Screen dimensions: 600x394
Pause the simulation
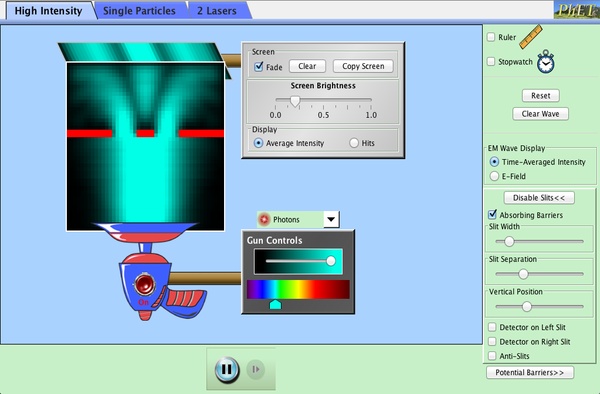point(227,370)
